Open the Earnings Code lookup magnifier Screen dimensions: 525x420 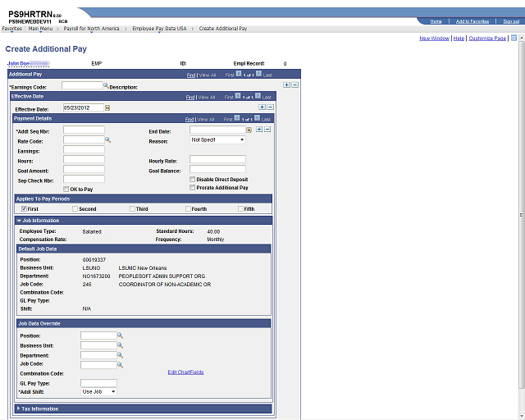106,86
